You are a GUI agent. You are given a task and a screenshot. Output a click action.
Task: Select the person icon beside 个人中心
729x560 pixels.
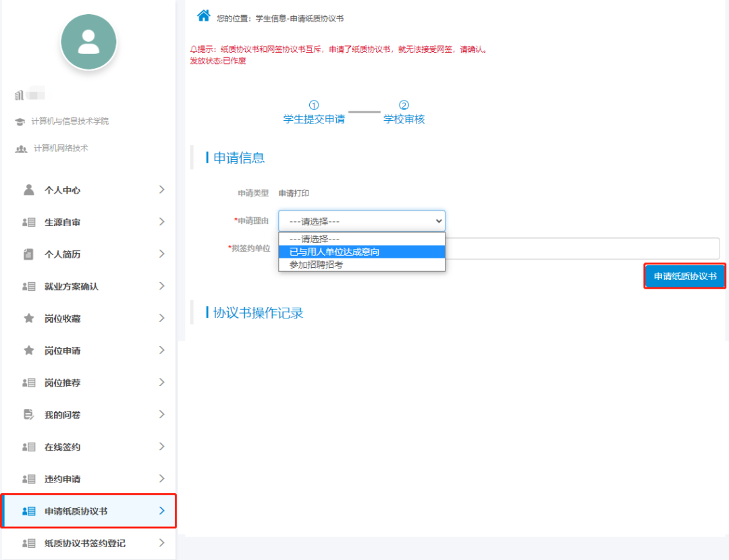(28, 190)
